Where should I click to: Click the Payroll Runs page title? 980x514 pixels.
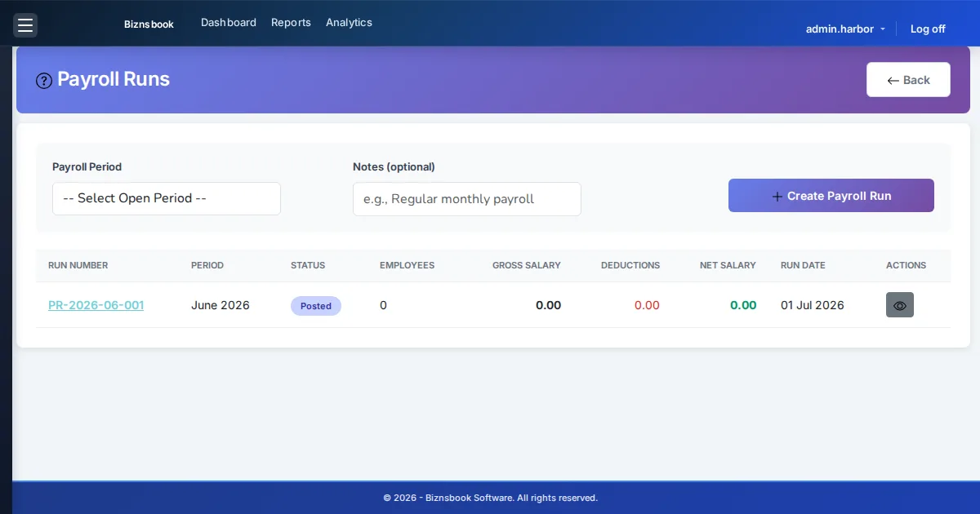coord(114,79)
